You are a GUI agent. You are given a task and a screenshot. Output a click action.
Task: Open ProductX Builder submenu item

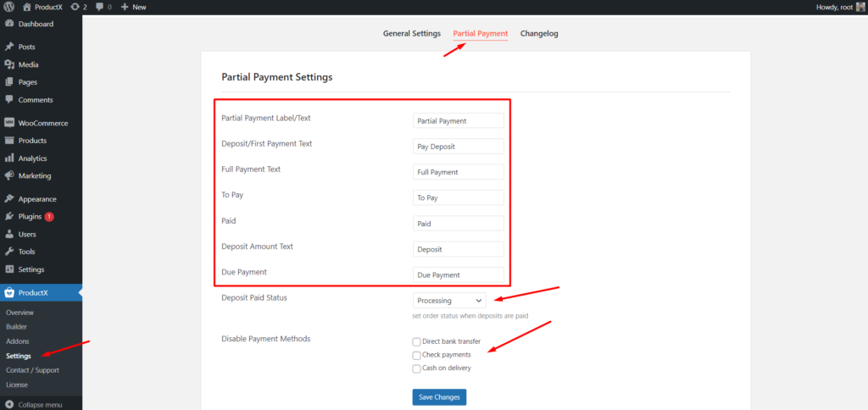(17, 327)
